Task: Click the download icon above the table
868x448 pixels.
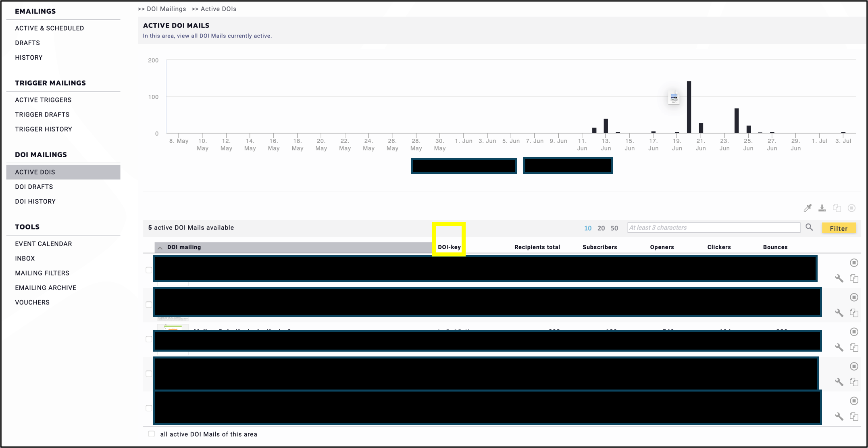Action: (822, 208)
